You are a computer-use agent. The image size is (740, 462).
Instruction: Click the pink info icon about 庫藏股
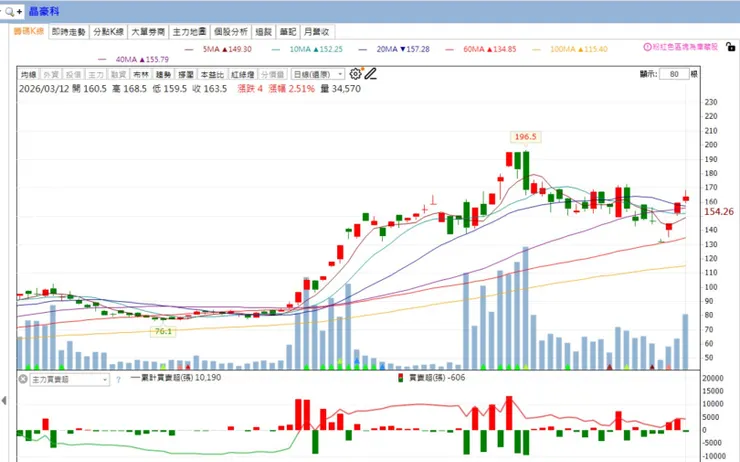648,47
